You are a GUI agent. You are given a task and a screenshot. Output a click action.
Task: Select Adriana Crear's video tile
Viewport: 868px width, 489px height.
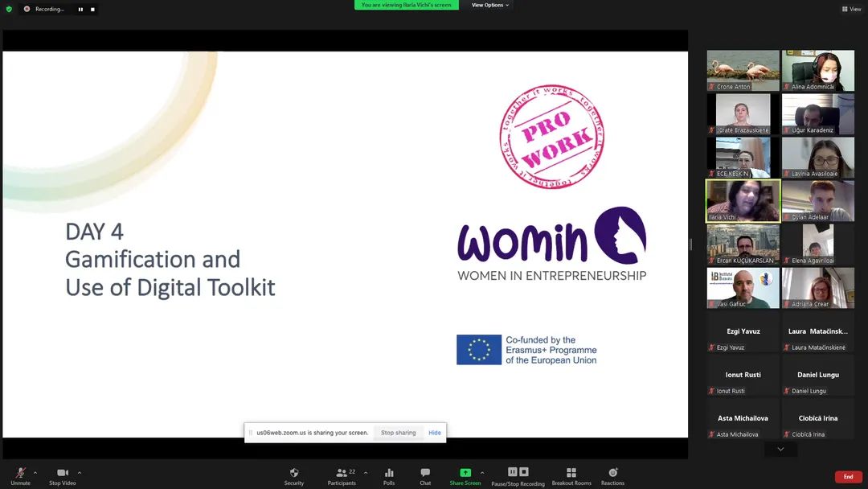(x=818, y=288)
